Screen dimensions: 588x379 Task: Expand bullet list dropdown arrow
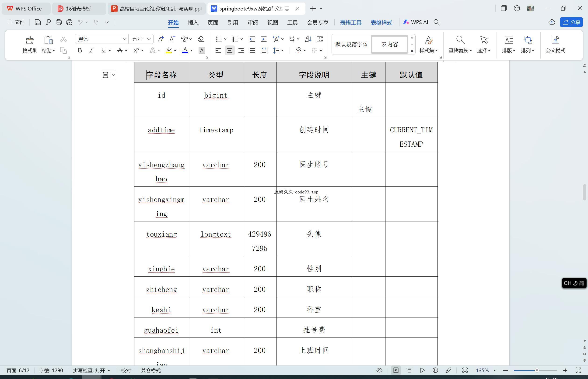[x=225, y=39]
